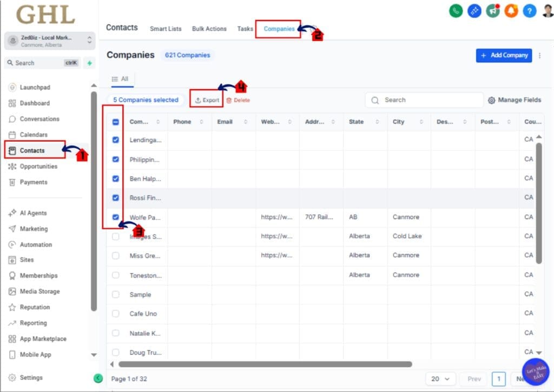Click inside the companies Search field
The height and width of the screenshot is (392, 554).
click(424, 99)
